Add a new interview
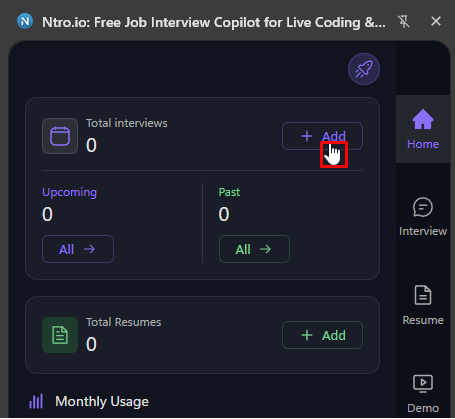The image size is (455, 419). (x=322, y=136)
